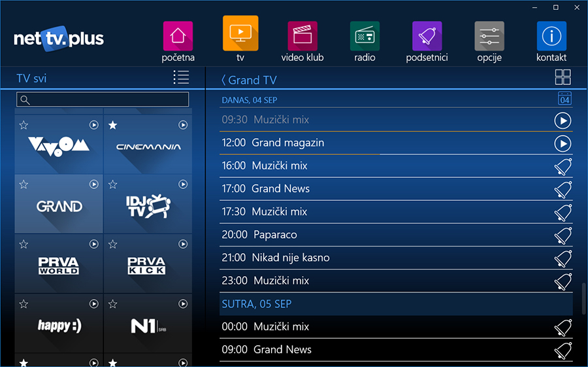The width and height of the screenshot is (588, 367).
Task: Play the N1 channel
Action: [x=183, y=304]
